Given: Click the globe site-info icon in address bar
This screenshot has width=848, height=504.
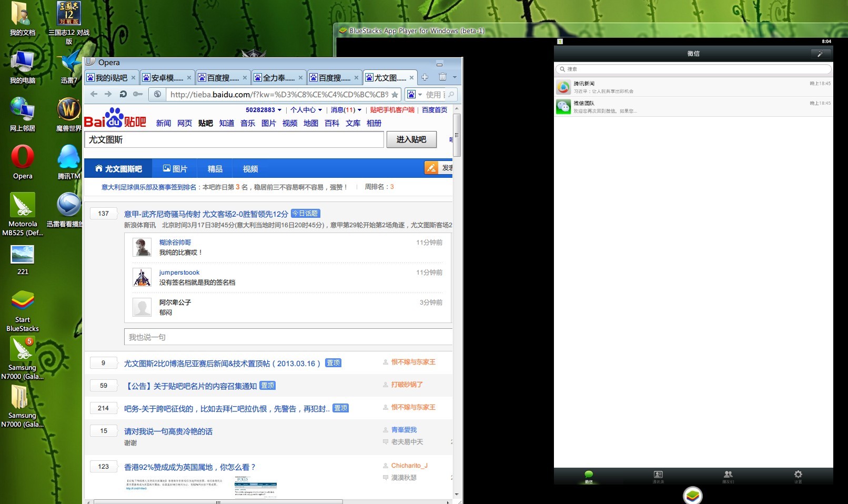Looking at the screenshot, I should [x=157, y=94].
